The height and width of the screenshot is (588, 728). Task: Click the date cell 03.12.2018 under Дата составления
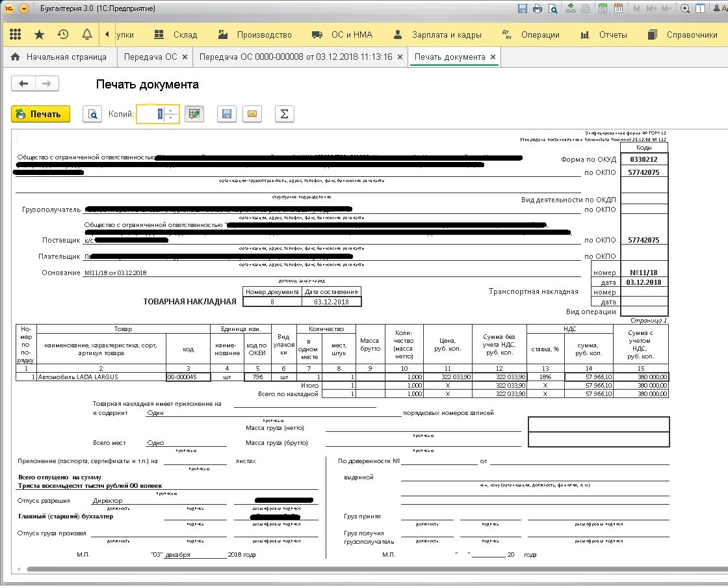click(x=331, y=302)
